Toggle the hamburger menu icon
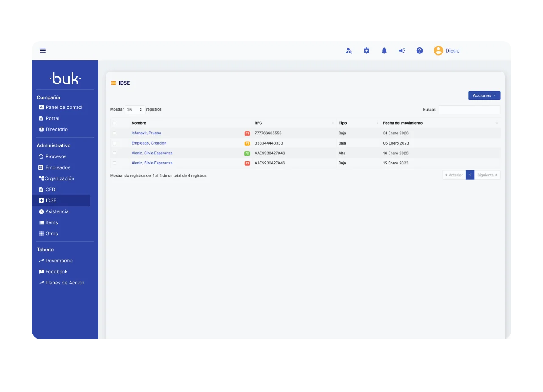543x392 pixels. [x=43, y=50]
